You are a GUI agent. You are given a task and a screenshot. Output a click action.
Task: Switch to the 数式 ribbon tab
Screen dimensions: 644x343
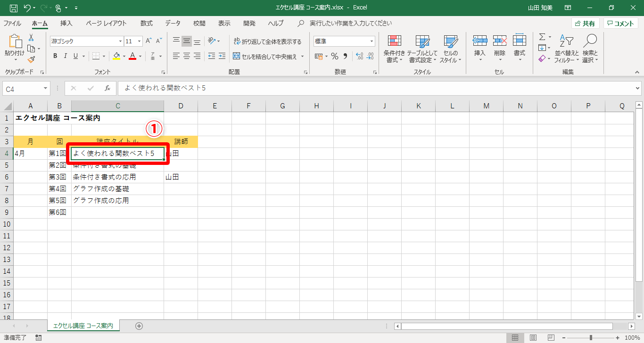click(x=147, y=23)
